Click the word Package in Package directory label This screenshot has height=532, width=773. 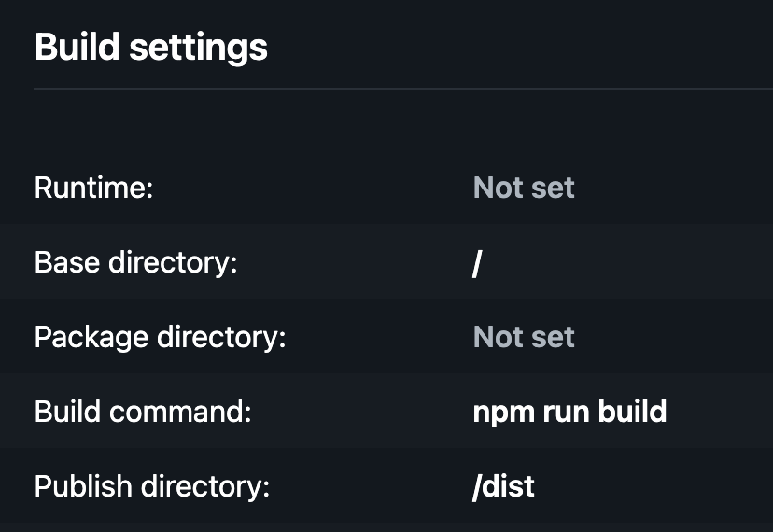point(91,339)
